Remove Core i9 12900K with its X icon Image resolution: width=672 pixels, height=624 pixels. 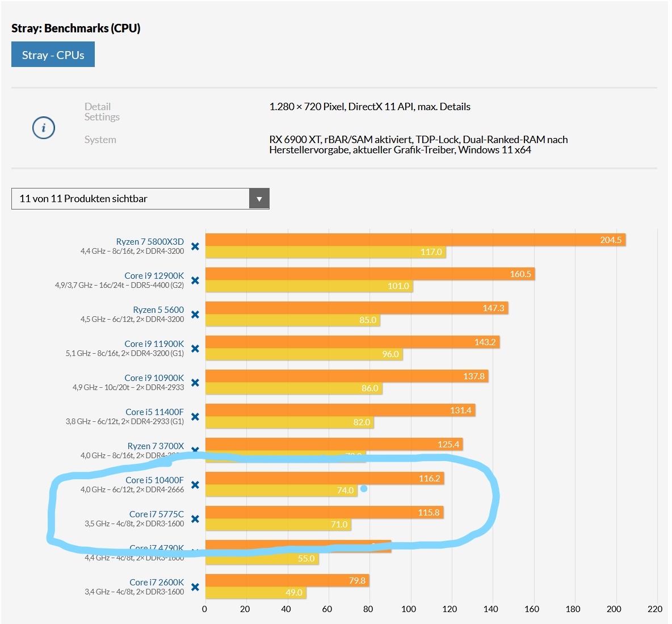click(195, 280)
